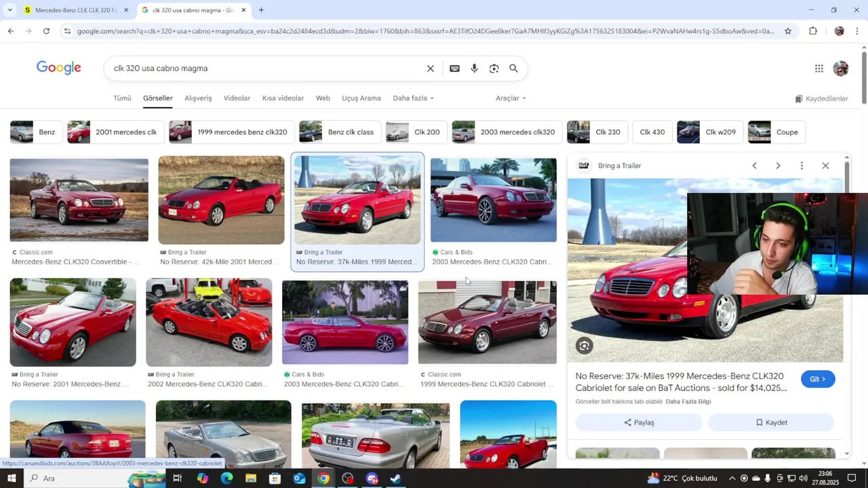Viewport: 868px width, 488px height.
Task: Open 2002 Mercedes-Benz CLK320 Cabriolet result
Action: 209,323
